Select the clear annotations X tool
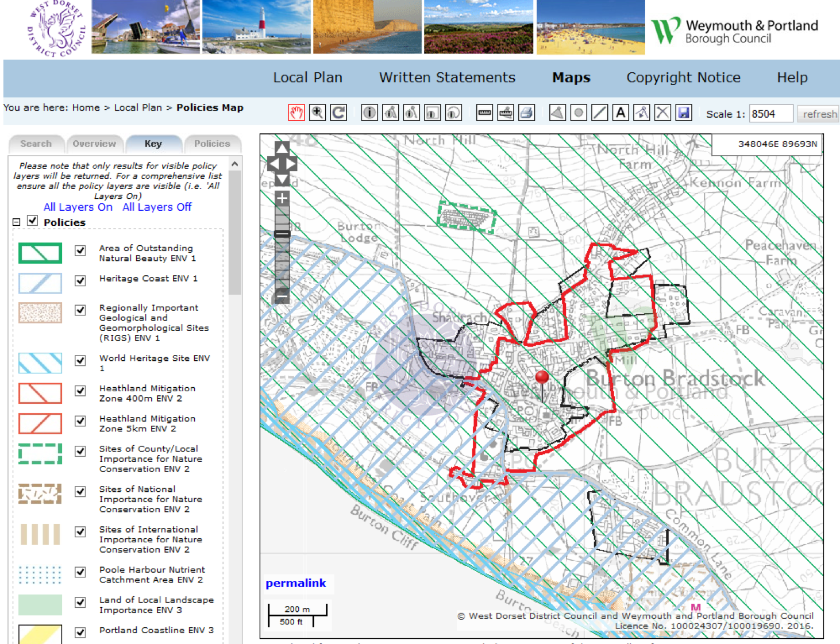This screenshot has height=644, width=840. [662, 113]
